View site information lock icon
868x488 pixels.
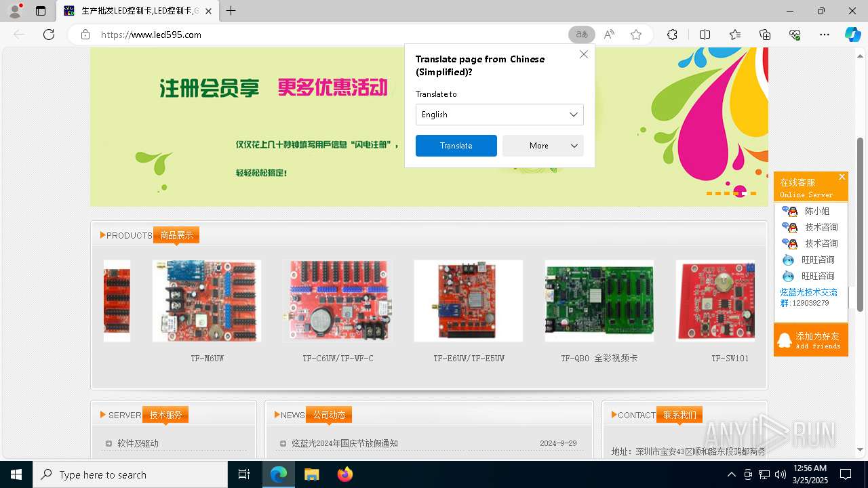[x=85, y=35]
